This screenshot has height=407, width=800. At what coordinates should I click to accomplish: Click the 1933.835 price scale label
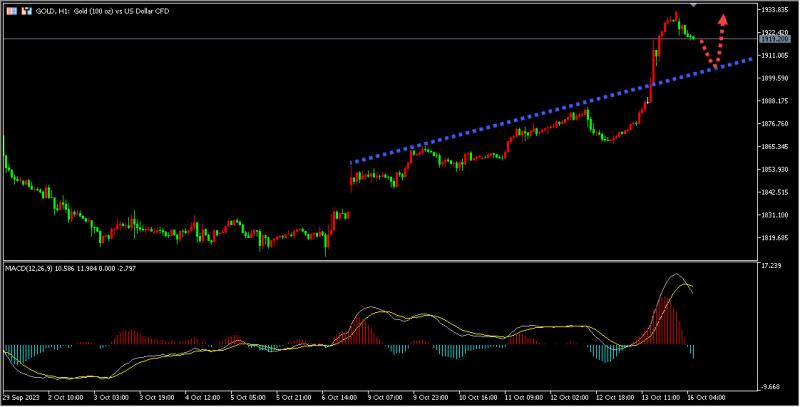click(x=776, y=10)
